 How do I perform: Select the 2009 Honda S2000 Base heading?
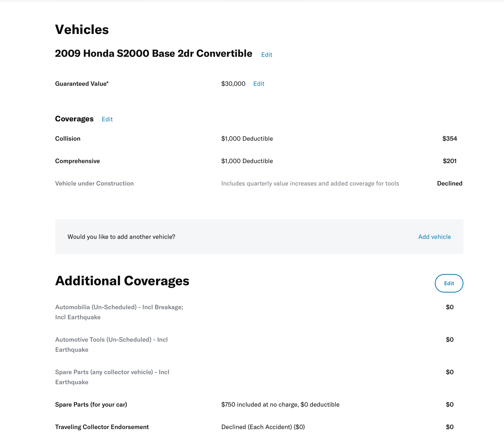click(x=153, y=53)
